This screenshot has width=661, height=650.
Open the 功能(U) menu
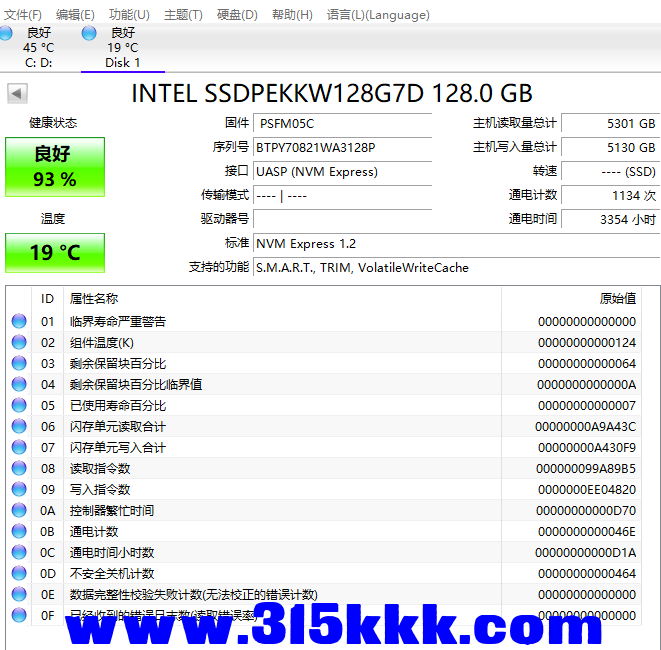click(x=129, y=15)
